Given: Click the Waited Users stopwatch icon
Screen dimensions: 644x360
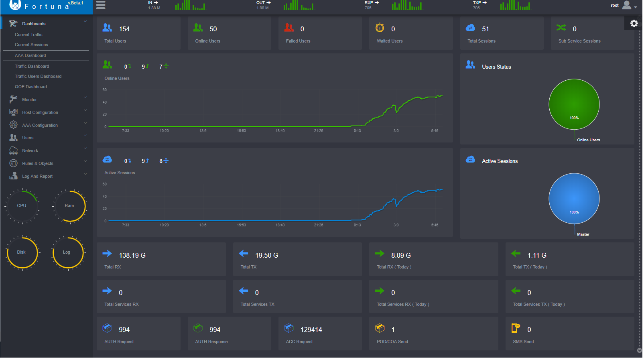Looking at the screenshot, I should (380, 28).
